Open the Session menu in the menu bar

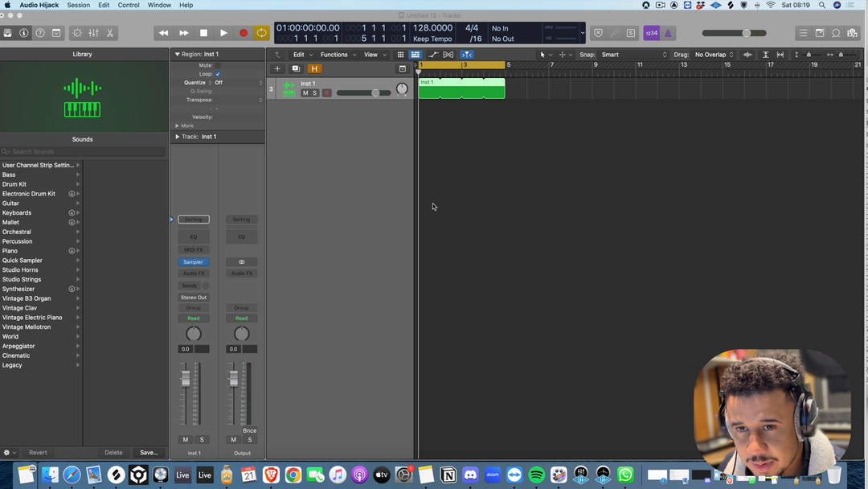coord(78,5)
